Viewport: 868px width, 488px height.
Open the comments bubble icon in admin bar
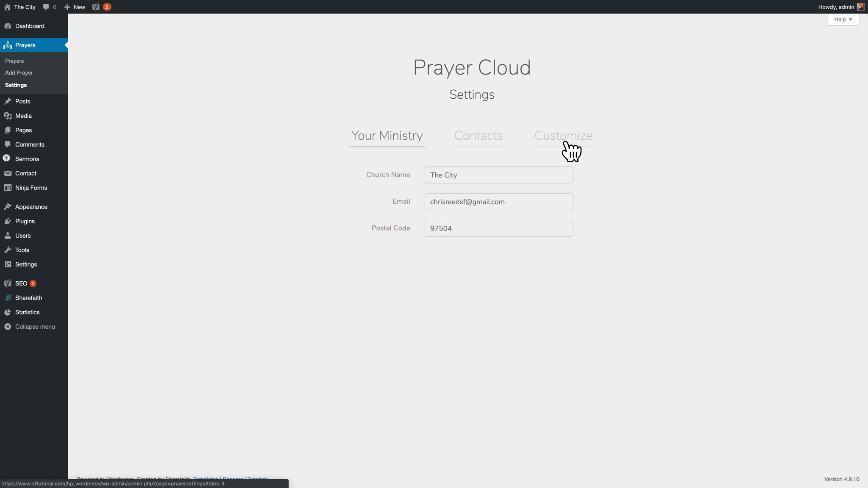point(46,7)
